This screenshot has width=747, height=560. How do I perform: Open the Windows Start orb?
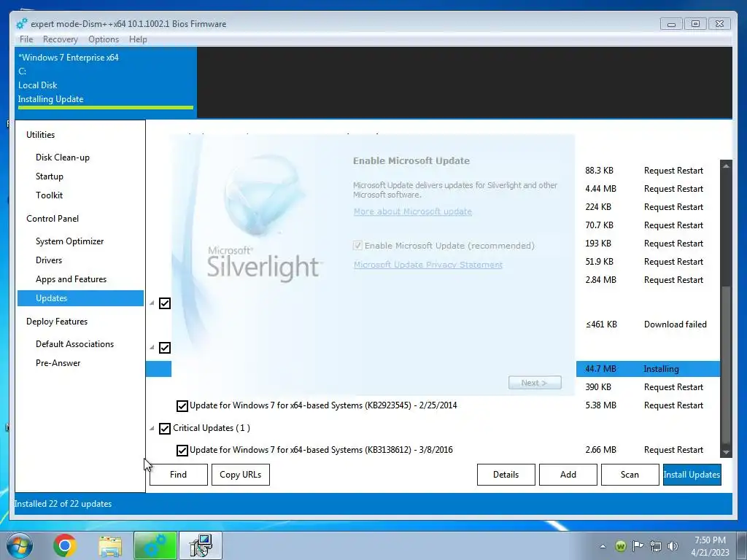20,545
